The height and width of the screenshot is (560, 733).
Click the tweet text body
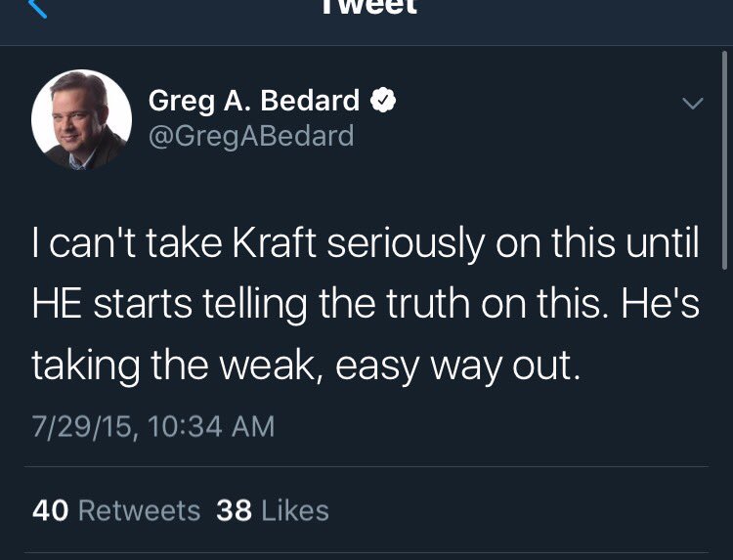click(x=366, y=305)
